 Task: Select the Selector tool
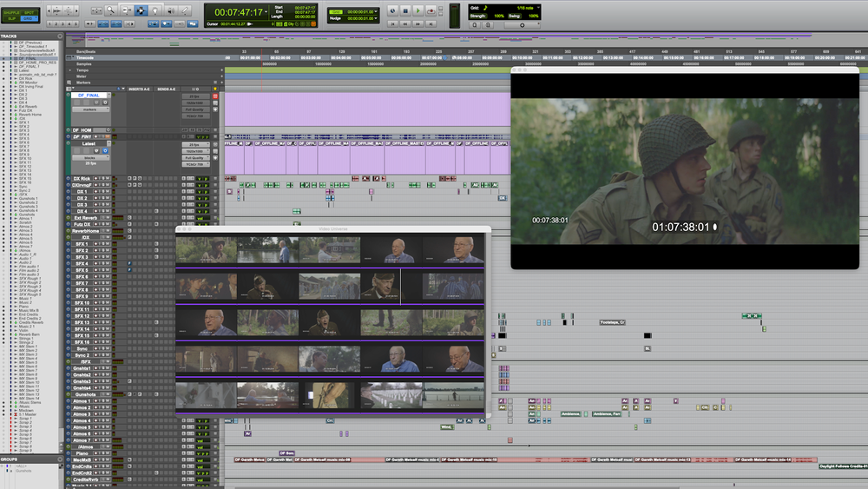tap(141, 10)
